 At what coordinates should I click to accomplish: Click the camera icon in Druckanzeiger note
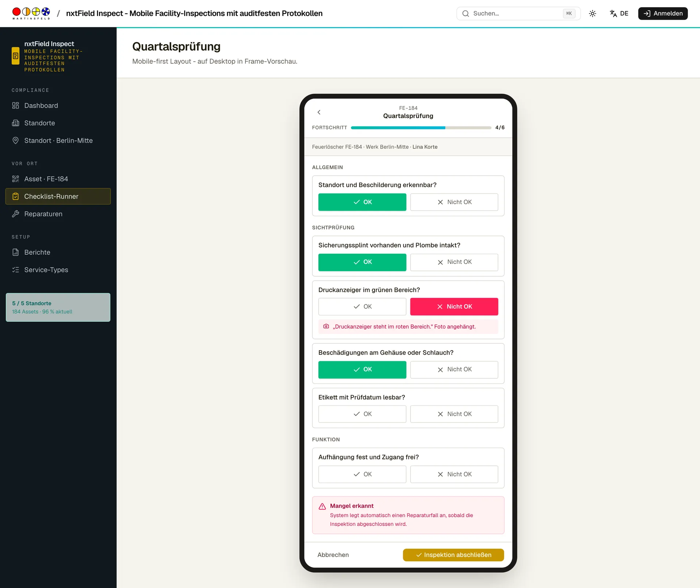point(326,327)
